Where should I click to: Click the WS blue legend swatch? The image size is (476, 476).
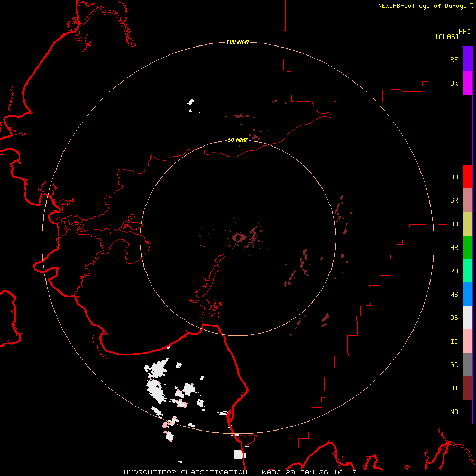(467, 294)
